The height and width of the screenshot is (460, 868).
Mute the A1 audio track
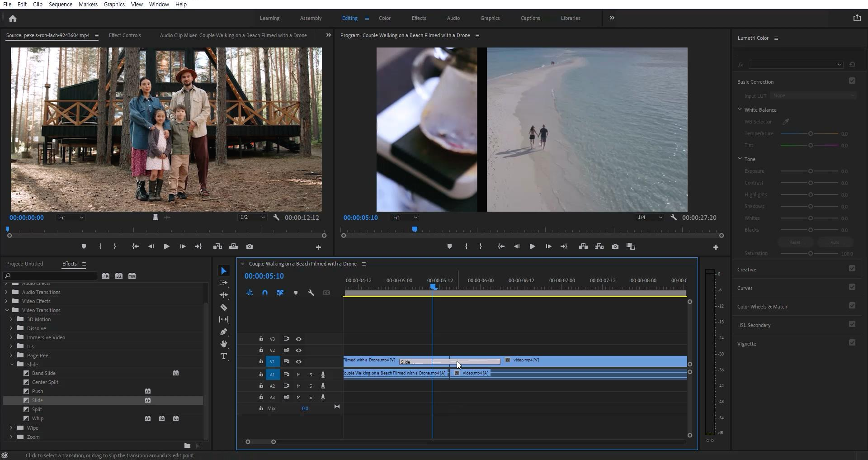[298, 375]
